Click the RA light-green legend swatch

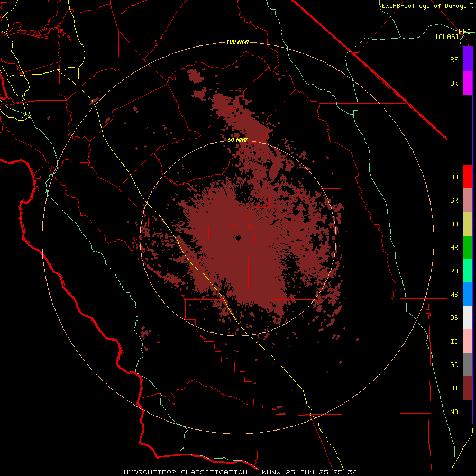(x=467, y=271)
